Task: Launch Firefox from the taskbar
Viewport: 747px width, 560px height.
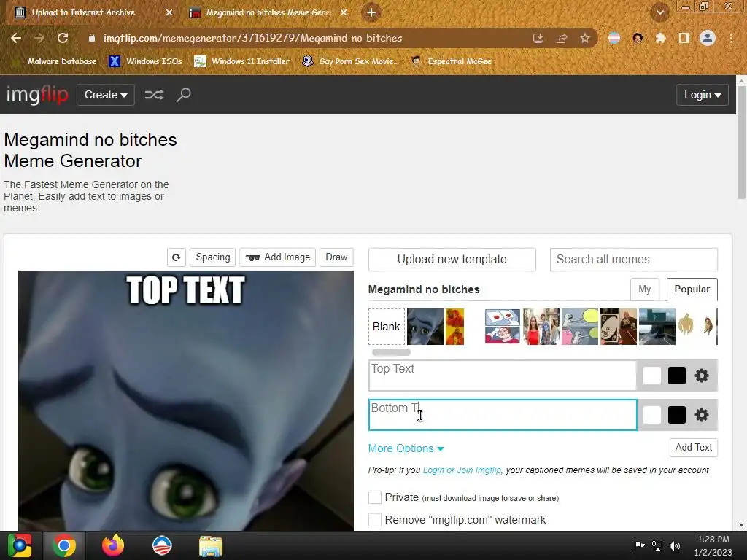Action: point(113,545)
